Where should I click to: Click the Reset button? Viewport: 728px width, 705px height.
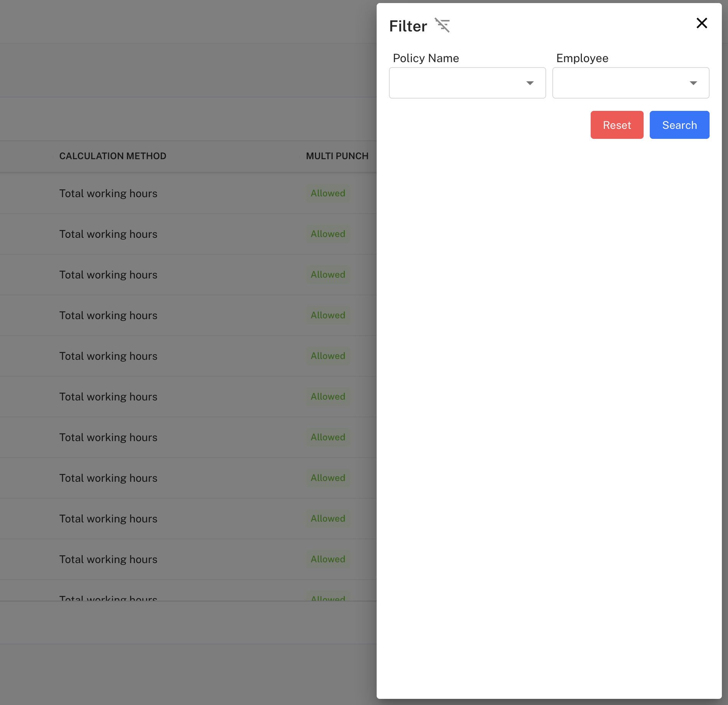click(x=617, y=125)
